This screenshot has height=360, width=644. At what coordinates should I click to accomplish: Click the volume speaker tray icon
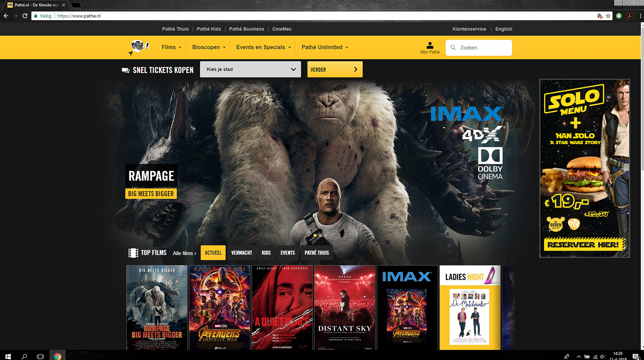click(x=603, y=357)
